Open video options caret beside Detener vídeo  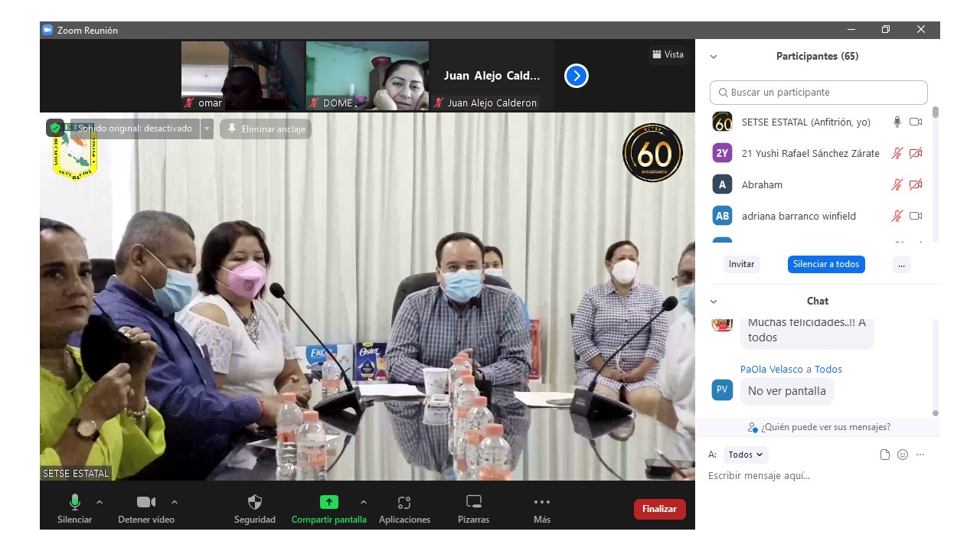click(175, 502)
